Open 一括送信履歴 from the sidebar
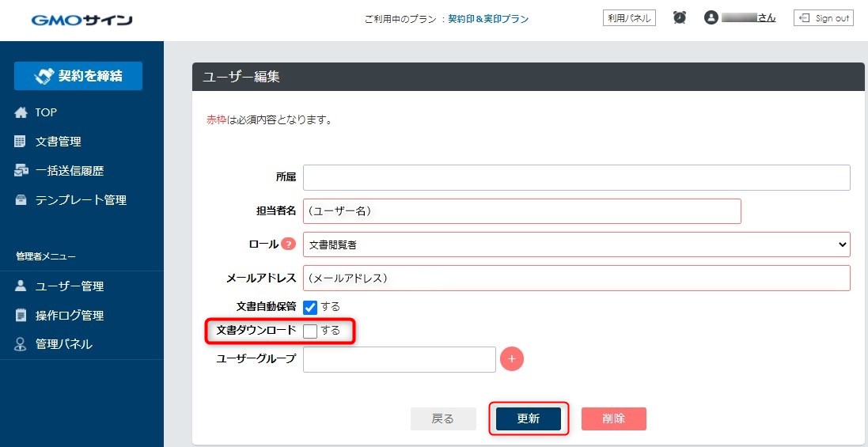 [x=69, y=171]
